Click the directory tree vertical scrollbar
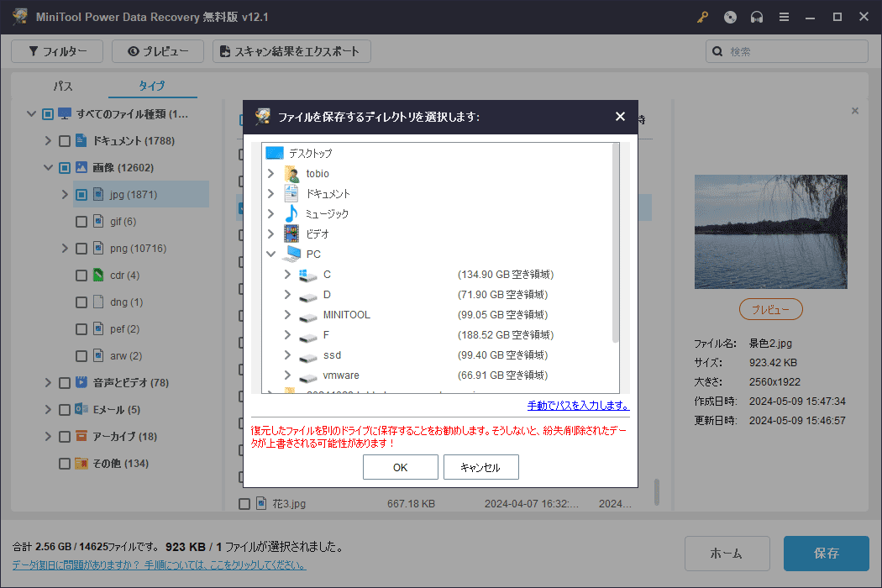 (615, 244)
